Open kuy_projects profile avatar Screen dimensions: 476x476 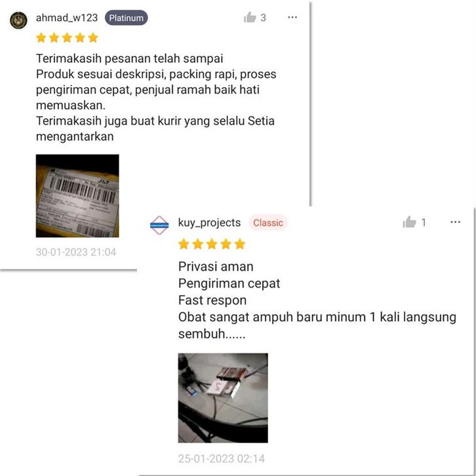[x=159, y=226]
